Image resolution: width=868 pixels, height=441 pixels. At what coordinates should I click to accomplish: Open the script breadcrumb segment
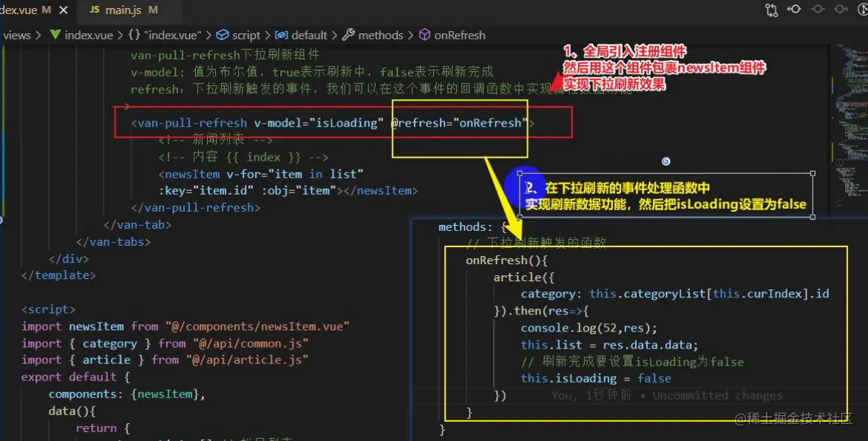coord(239,35)
